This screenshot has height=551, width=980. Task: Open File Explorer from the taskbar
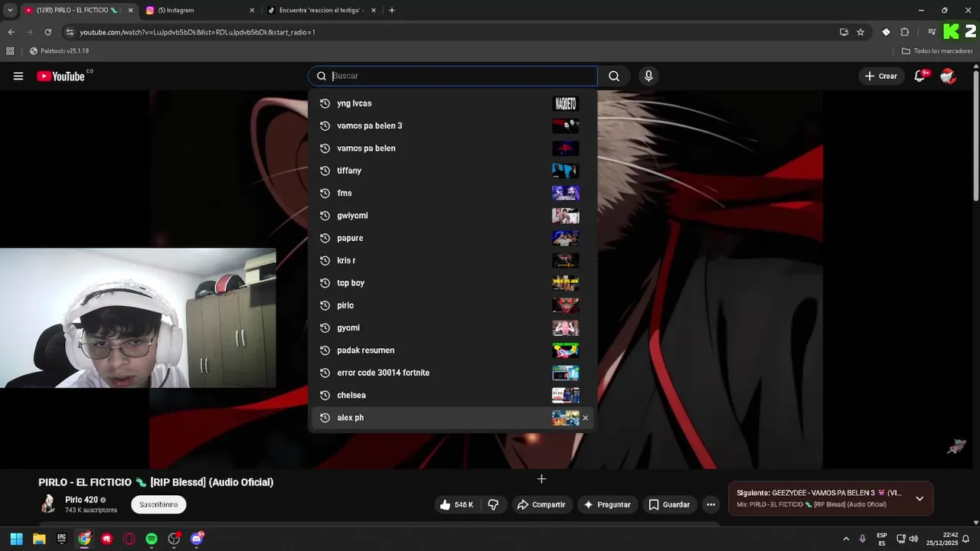click(39, 539)
